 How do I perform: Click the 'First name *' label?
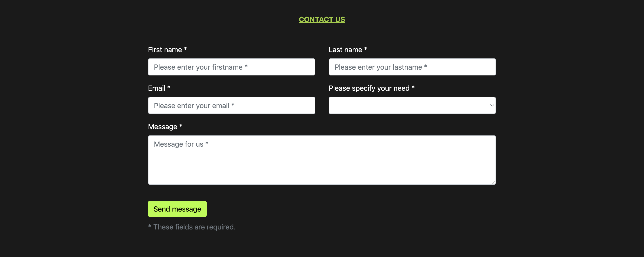(x=167, y=49)
